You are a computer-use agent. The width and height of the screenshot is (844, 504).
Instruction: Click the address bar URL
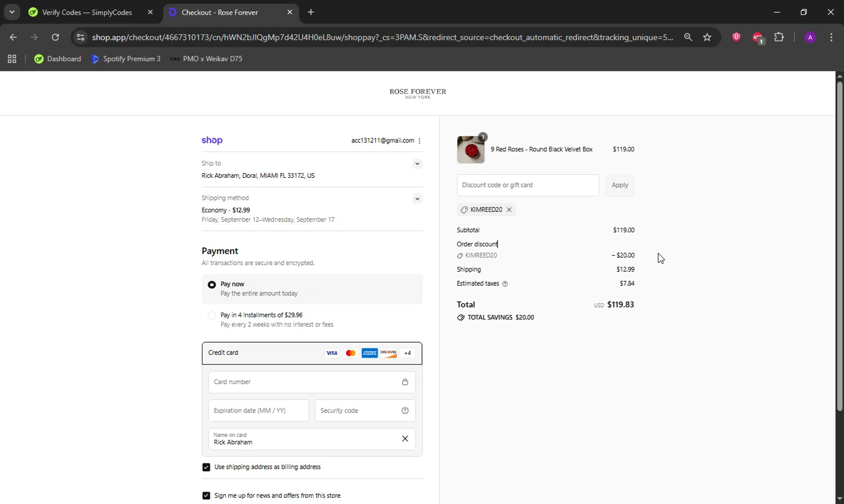[383, 37]
